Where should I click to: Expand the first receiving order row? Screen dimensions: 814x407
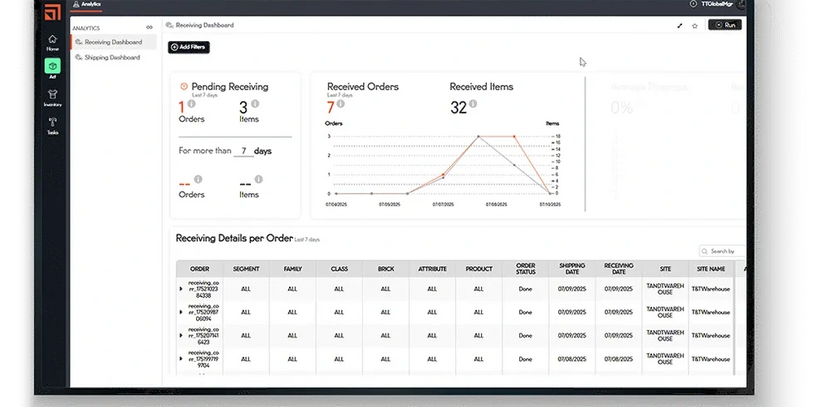click(x=181, y=288)
